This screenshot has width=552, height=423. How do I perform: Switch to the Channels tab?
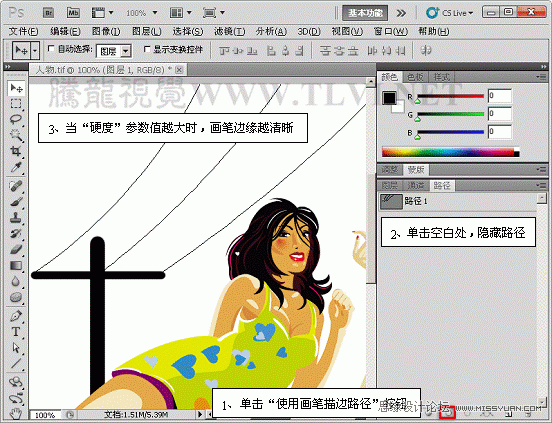[x=416, y=185]
